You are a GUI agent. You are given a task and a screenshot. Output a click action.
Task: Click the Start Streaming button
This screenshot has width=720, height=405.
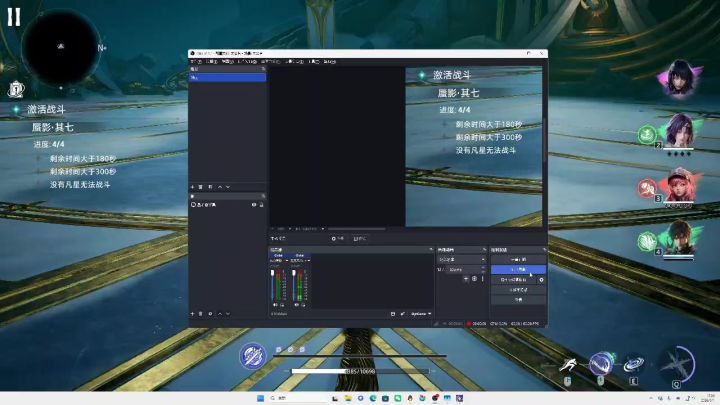pos(518,259)
